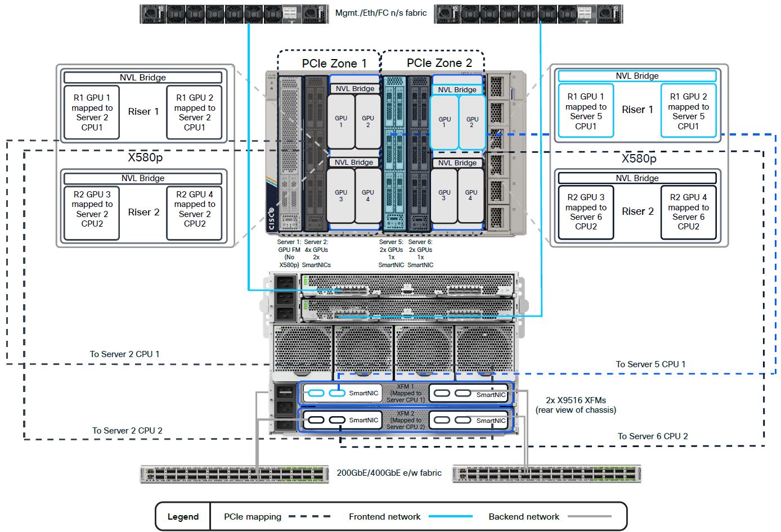The height and width of the screenshot is (532, 781).
Task: Click GPU 4 block in PCIe Zone 1
Action: [368, 196]
